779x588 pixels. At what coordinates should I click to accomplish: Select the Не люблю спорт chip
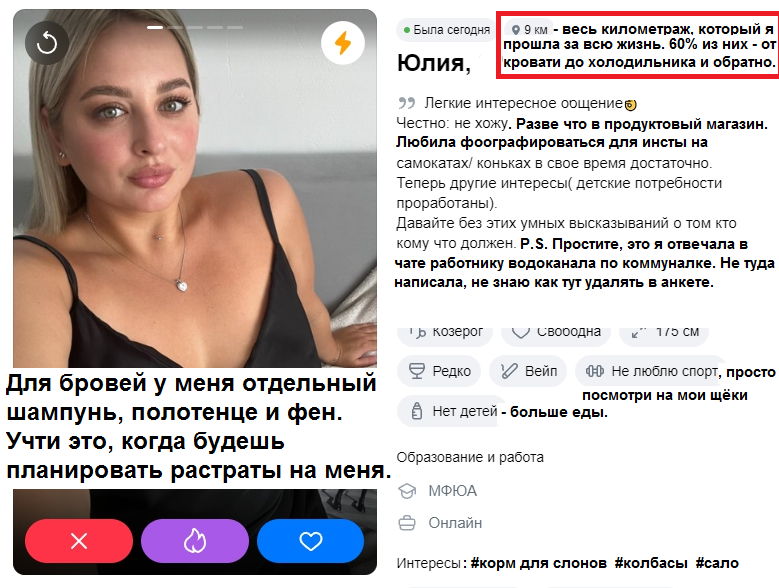point(648,371)
